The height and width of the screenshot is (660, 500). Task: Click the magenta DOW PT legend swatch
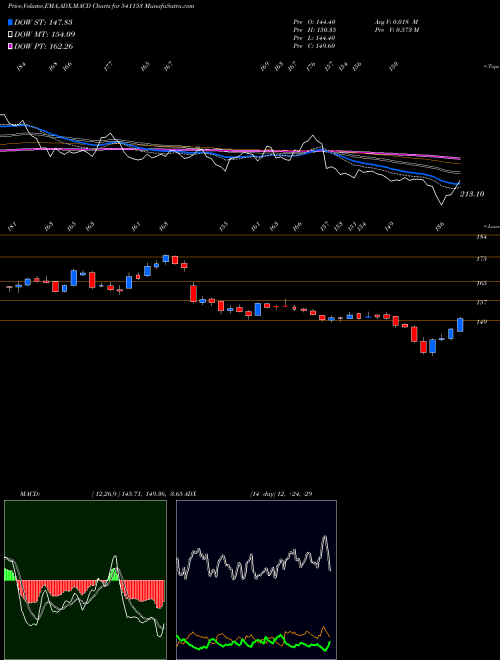(10, 46)
